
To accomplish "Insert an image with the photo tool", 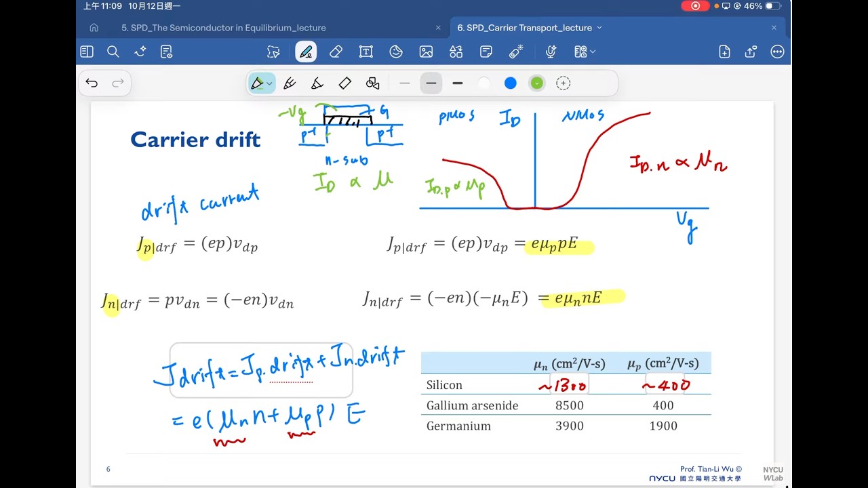I will (x=426, y=52).
